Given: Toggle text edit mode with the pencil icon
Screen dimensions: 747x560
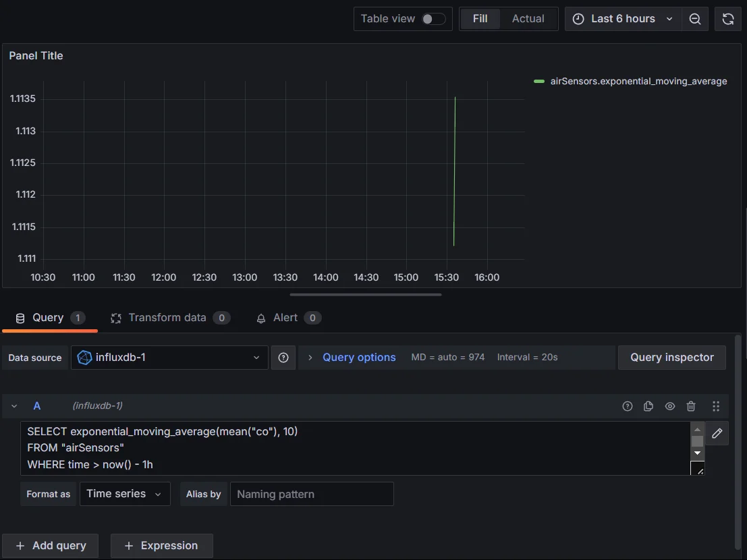Looking at the screenshot, I should point(717,433).
